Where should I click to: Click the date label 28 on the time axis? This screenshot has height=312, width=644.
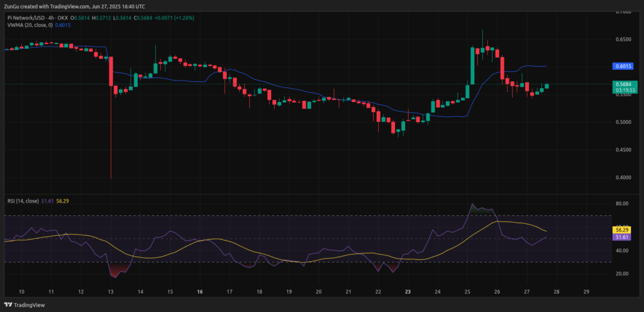click(x=556, y=291)
